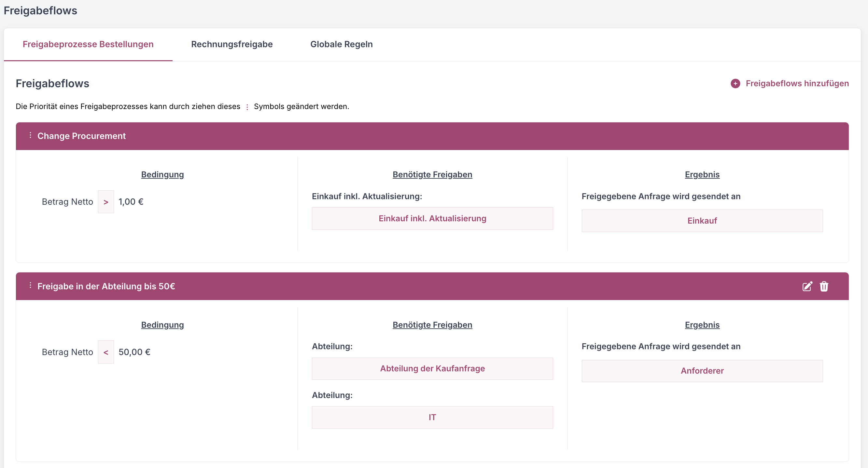This screenshot has height=468, width=868.
Task: Click the Anforderer result button
Action: click(x=702, y=371)
